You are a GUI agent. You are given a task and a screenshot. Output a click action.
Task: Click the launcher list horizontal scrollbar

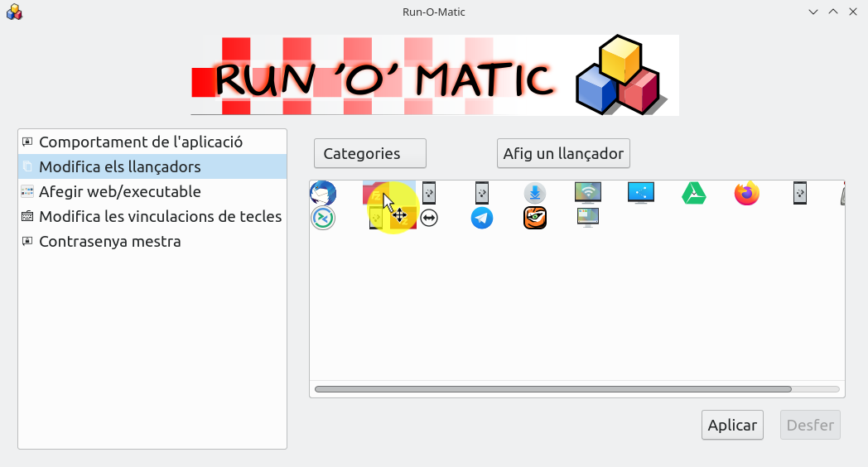[553, 389]
